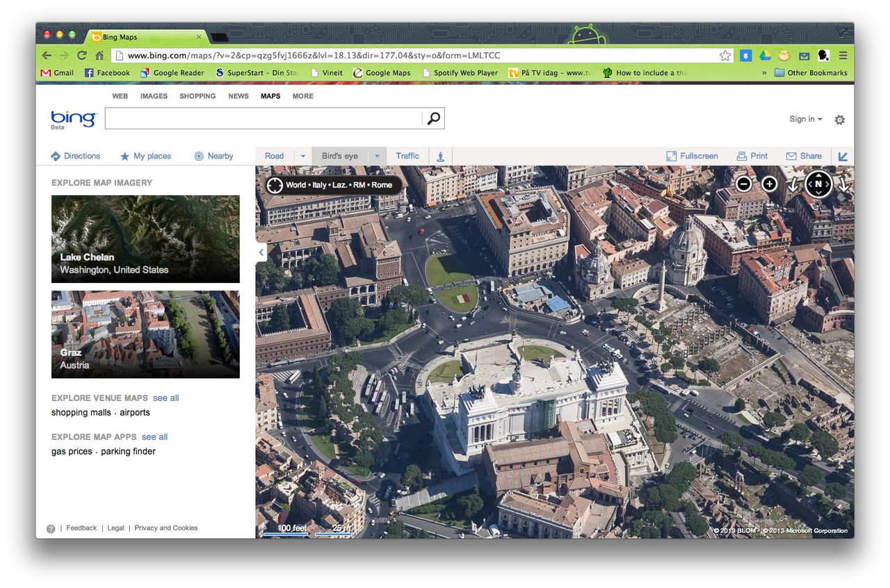The image size is (890, 588).
Task: Click the Graz, Austria imagery thumbnail
Action: pyautogui.click(x=145, y=334)
